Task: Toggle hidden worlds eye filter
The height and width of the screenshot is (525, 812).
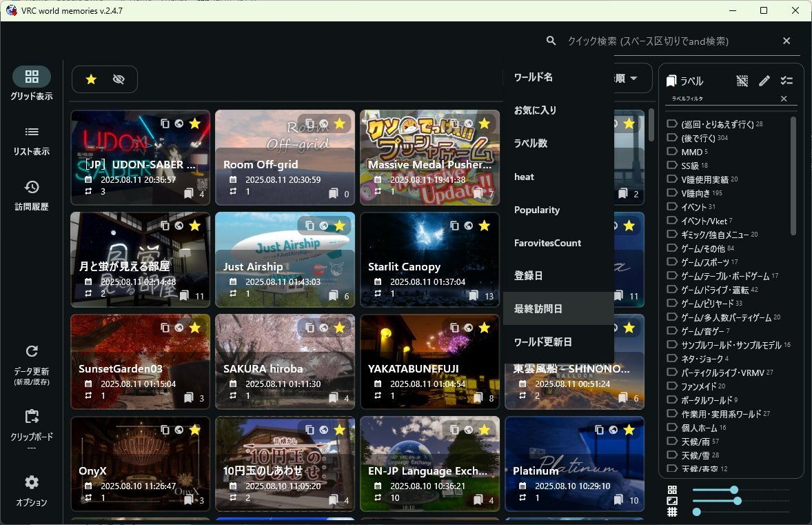Action: click(119, 79)
